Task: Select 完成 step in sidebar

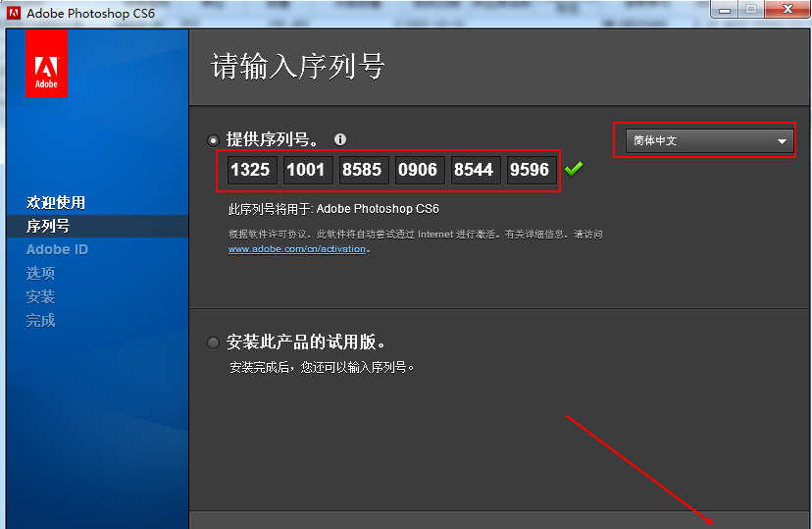Action: coord(40,321)
